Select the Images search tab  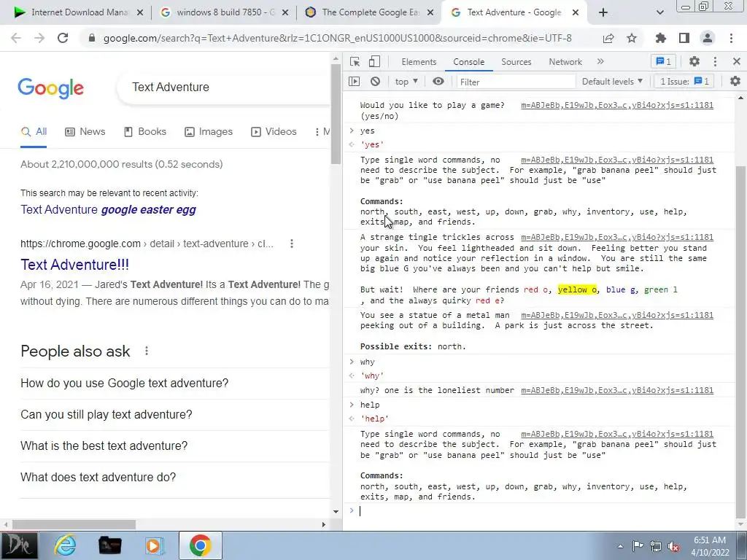coord(209,131)
